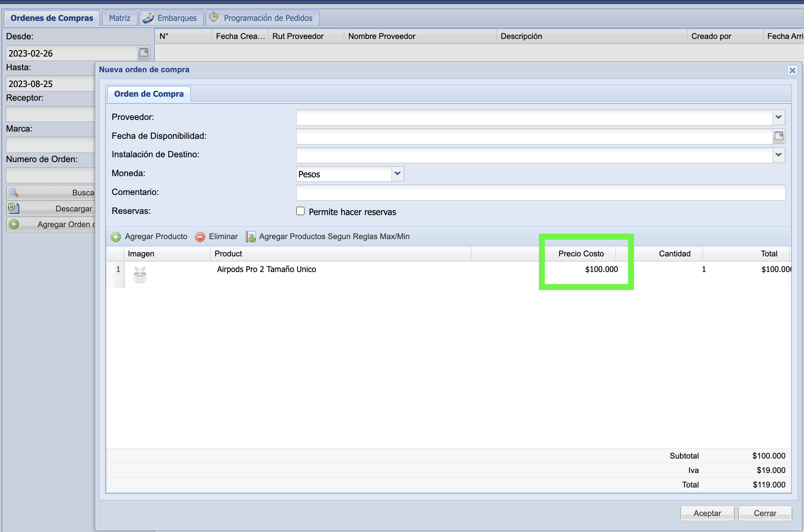Click Agregar Productos Segun Reglas Max/Min icon
The height and width of the screenshot is (532, 804).
(251, 237)
